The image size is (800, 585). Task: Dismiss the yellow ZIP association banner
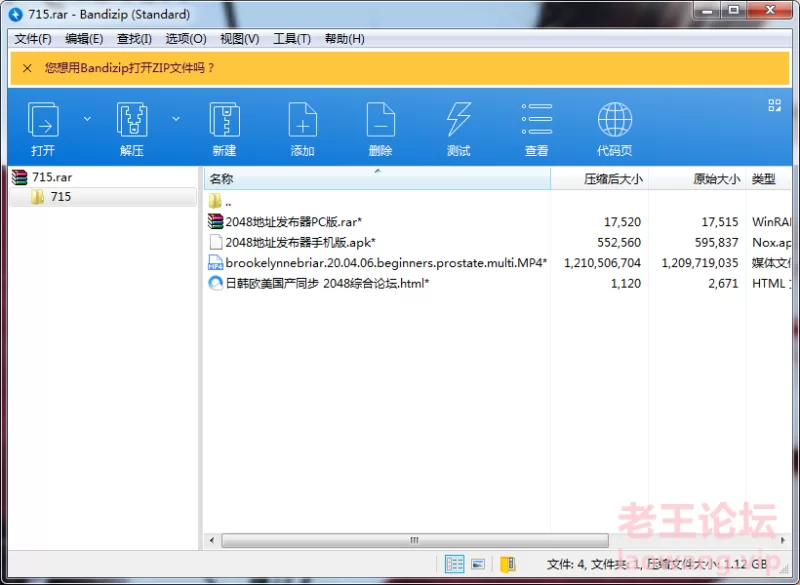[x=28, y=68]
